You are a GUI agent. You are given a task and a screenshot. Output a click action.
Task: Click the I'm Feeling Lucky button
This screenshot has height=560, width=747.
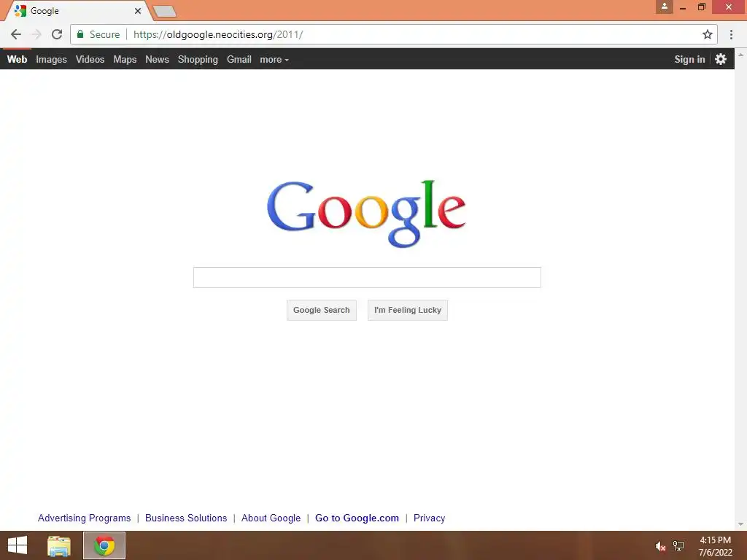point(408,310)
